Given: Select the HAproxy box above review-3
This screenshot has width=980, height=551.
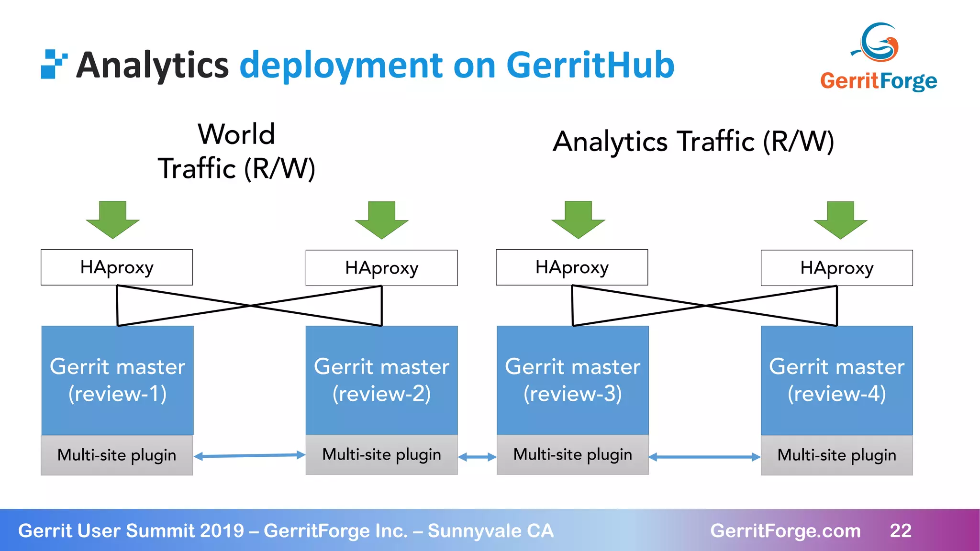Looking at the screenshot, I should 572,267.
